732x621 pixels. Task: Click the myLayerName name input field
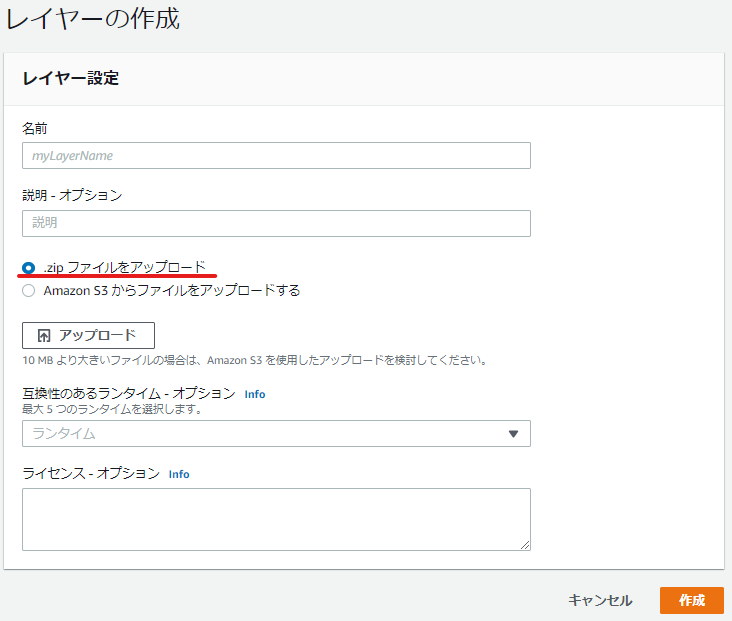276,155
